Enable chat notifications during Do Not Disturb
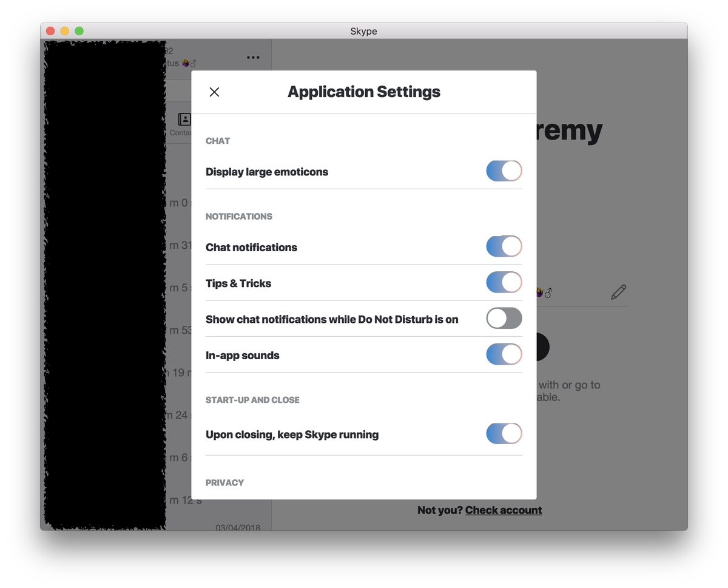The height and width of the screenshot is (588, 728). 504,318
